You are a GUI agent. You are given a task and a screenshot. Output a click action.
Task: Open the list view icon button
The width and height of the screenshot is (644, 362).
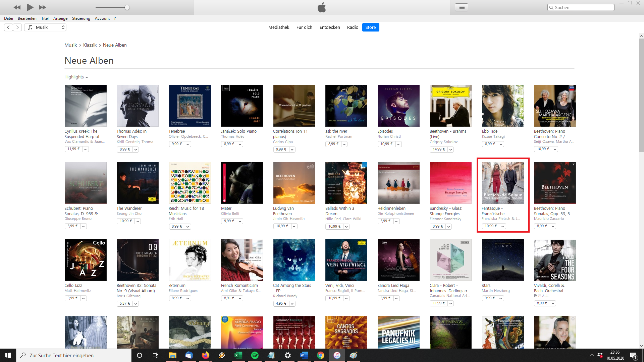[x=462, y=7]
